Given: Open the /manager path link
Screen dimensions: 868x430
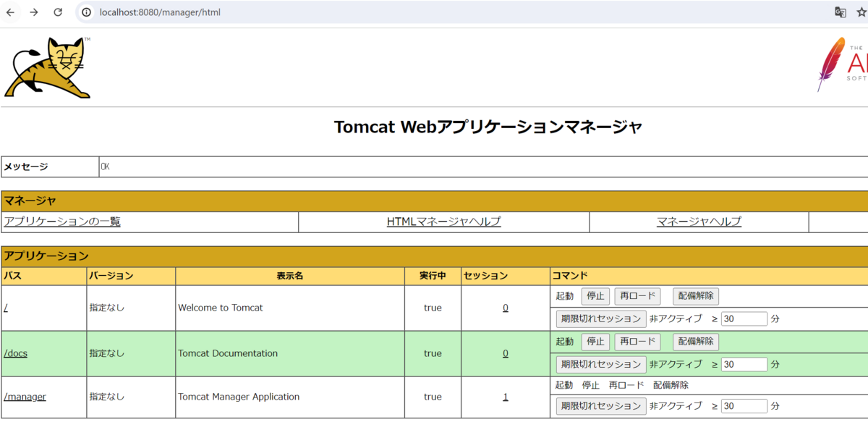Looking at the screenshot, I should (25, 397).
